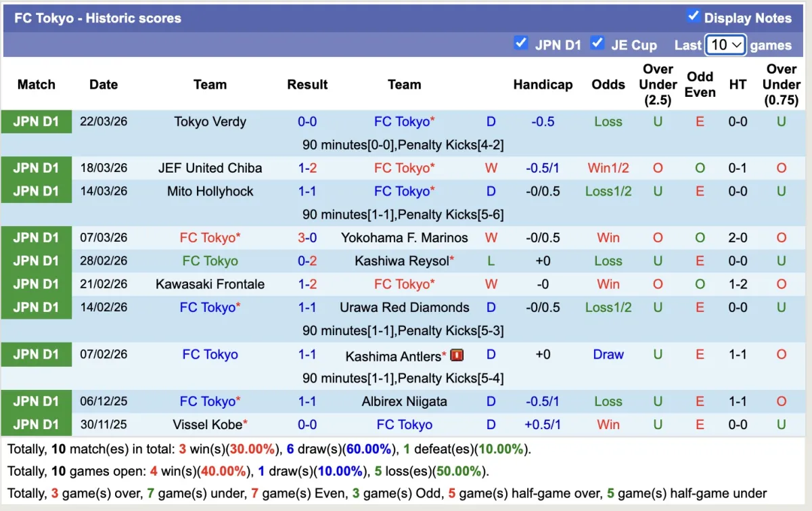This screenshot has height=511, width=812.
Task: Click red card icon beside Kashima Antlers
Action: 457,355
